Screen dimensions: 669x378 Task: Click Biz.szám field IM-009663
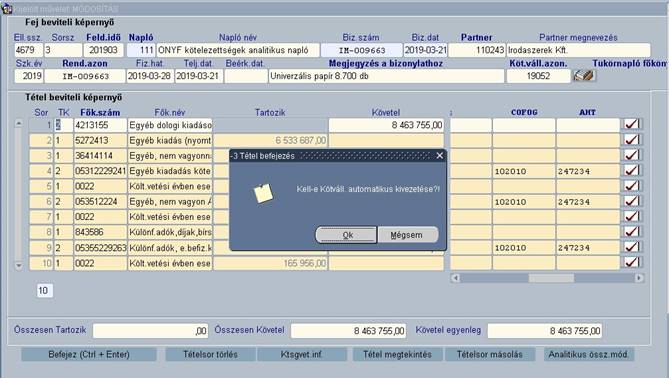pyautogui.click(x=362, y=50)
